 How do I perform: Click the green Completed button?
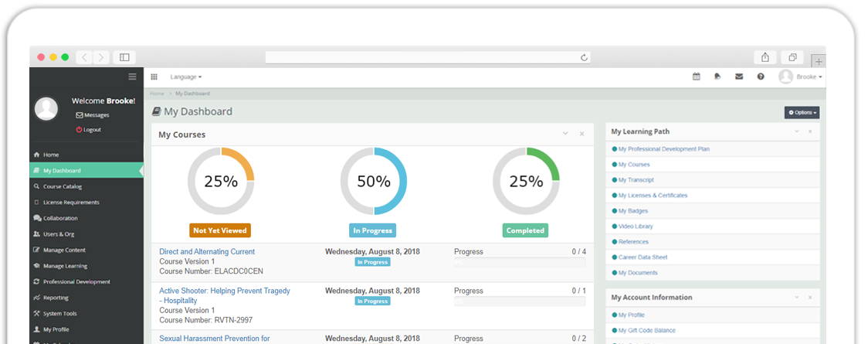[525, 230]
